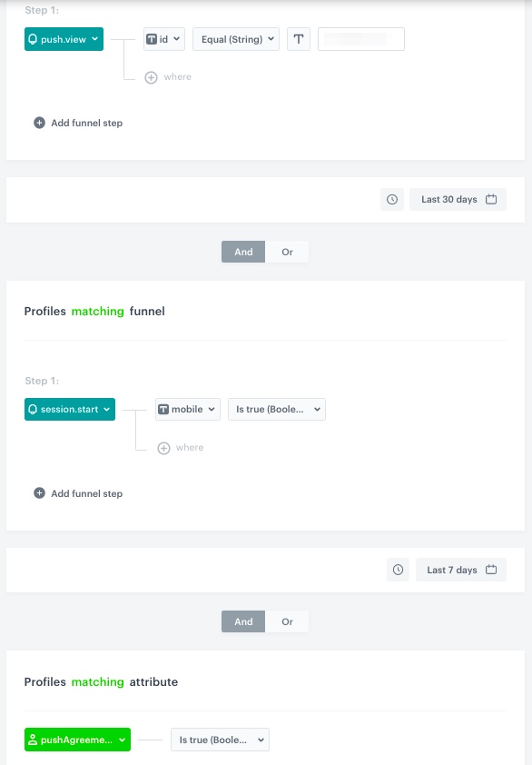Click the bell icon on session.start step
The image size is (532, 765).
click(34, 409)
